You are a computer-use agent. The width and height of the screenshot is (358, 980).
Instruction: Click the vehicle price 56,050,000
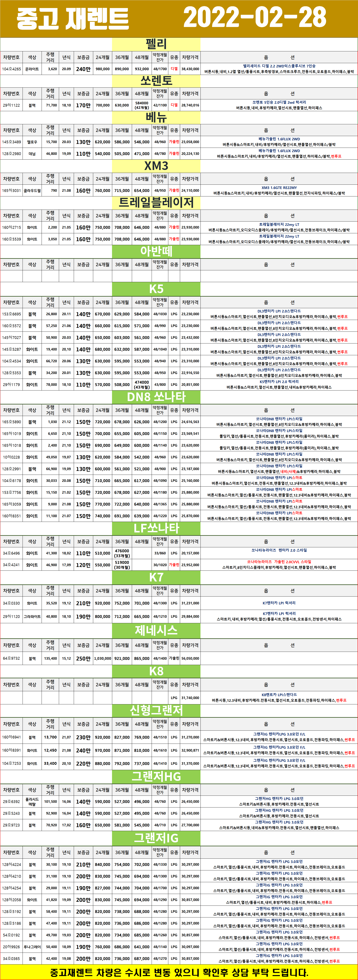click(x=190, y=658)
